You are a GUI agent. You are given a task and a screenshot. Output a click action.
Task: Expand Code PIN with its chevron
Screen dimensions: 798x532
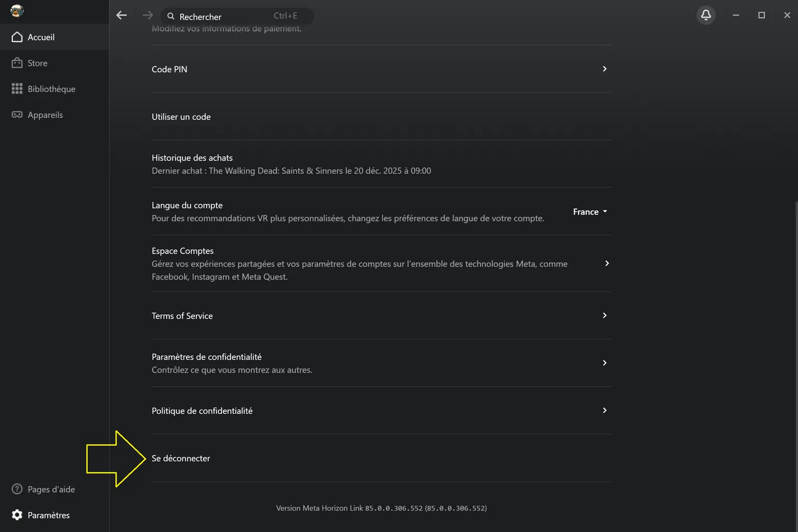pyautogui.click(x=605, y=69)
